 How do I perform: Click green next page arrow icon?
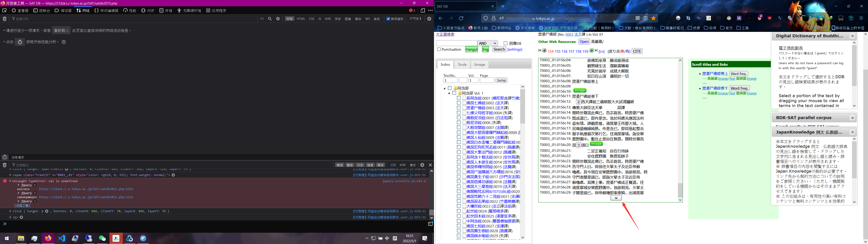(591, 51)
